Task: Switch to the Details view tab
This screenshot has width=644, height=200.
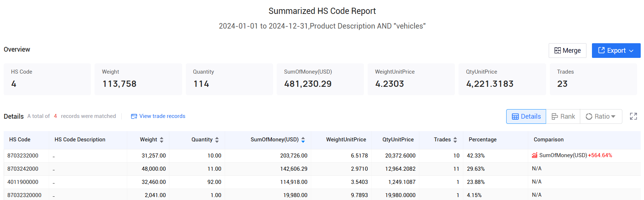Action: (526, 116)
